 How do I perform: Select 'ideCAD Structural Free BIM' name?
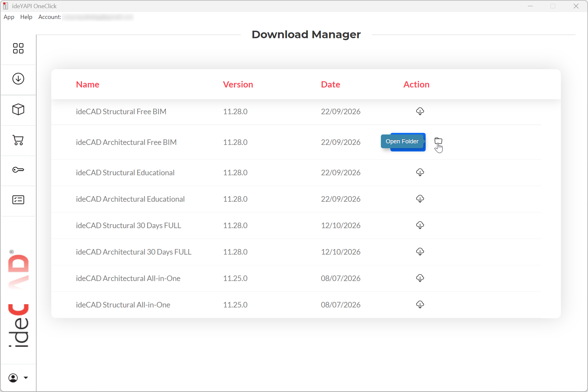(x=121, y=112)
